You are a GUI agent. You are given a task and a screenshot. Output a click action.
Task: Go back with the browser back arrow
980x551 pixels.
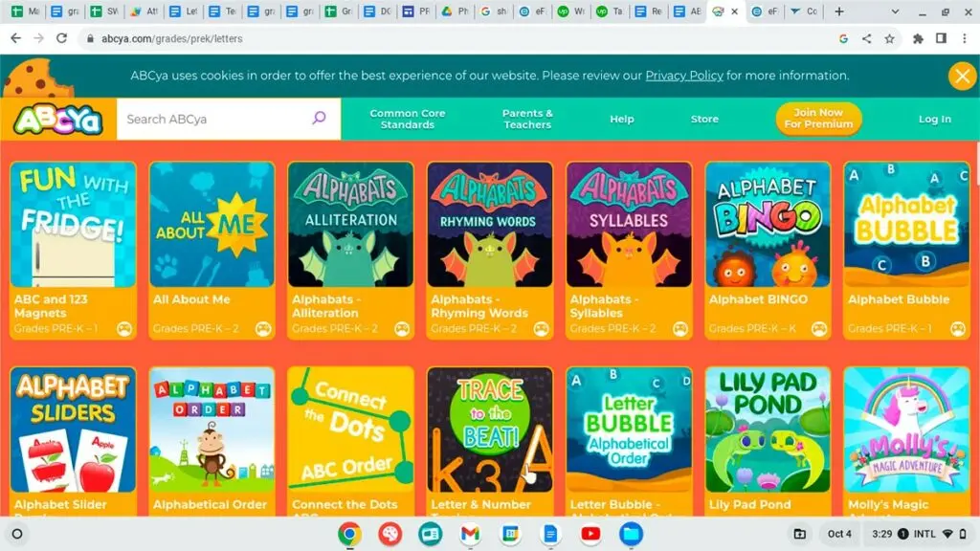pyautogui.click(x=15, y=38)
